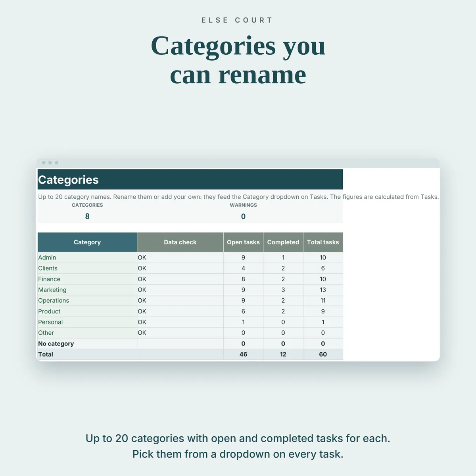Click Marketing's completed value 3
Screen dimensions: 476x476
pos(283,290)
